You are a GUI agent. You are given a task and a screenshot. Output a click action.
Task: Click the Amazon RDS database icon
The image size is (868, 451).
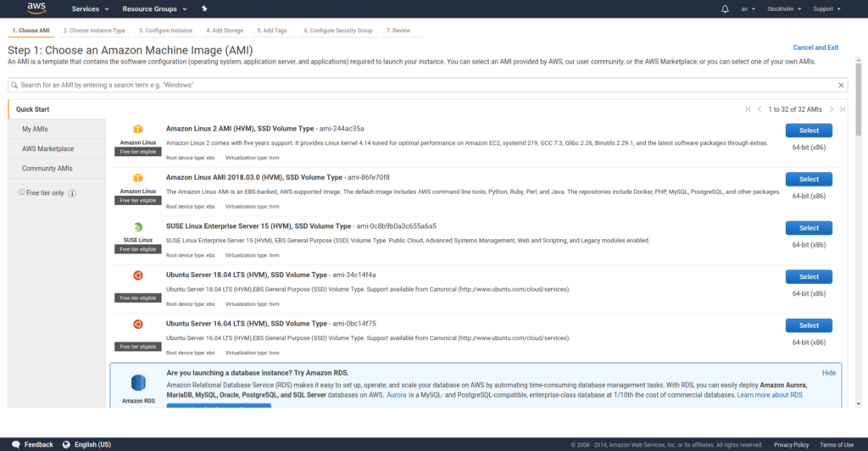tap(138, 383)
